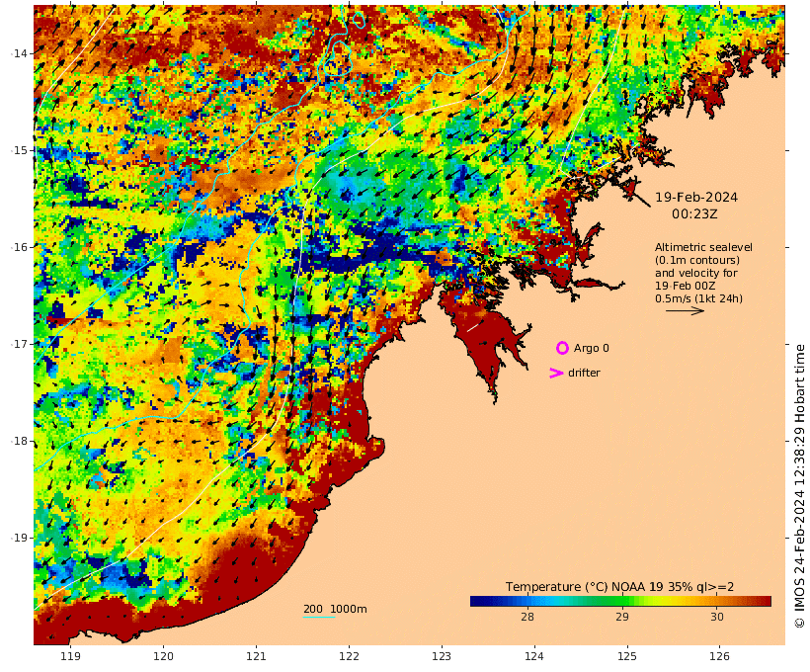Viewport: 810px width, 672px height.
Task: Click the longitude axis label 123
Action: pyautogui.click(x=442, y=656)
